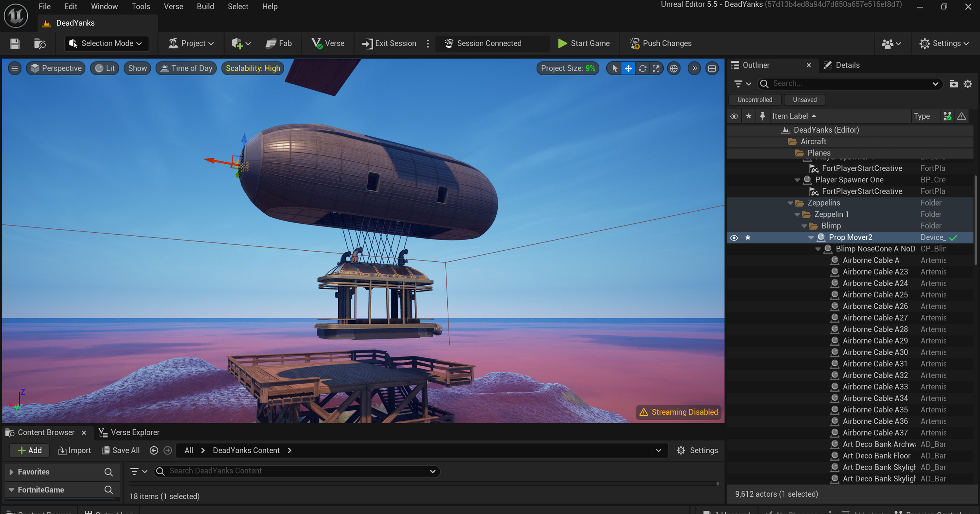Select the rotate gizmo tool
The width and height of the screenshot is (980, 514).
tap(642, 69)
